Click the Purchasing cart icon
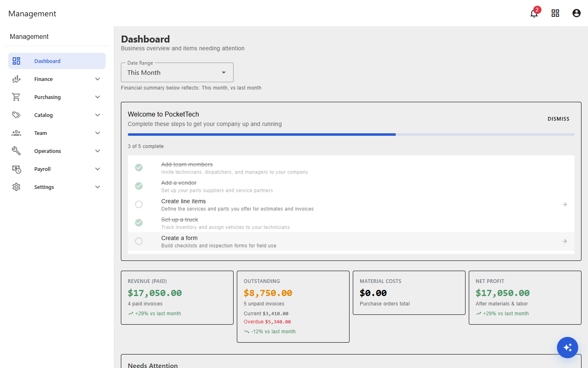Image resolution: width=588 pixels, height=368 pixels. (x=16, y=97)
